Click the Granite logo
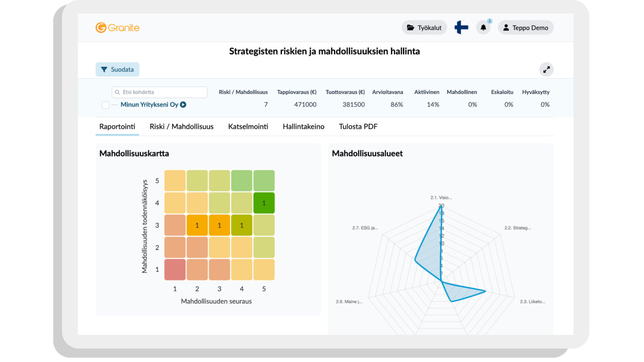This screenshot has height=362, width=644. click(x=117, y=27)
